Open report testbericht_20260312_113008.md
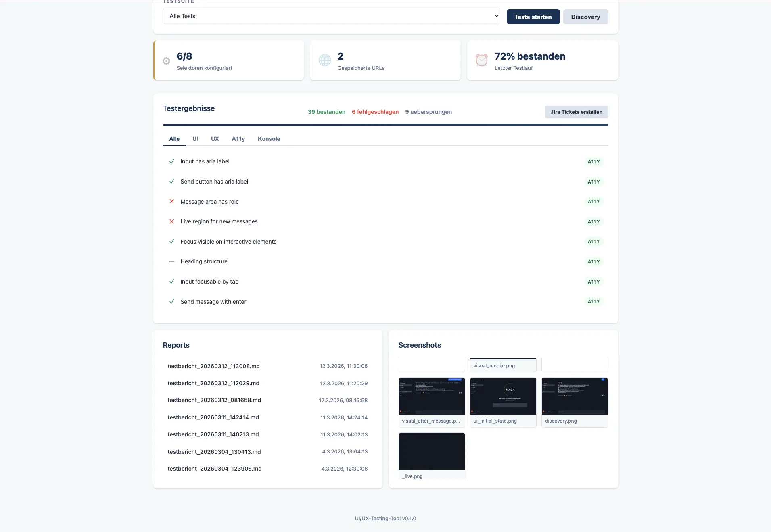The image size is (771, 532). [213, 366]
